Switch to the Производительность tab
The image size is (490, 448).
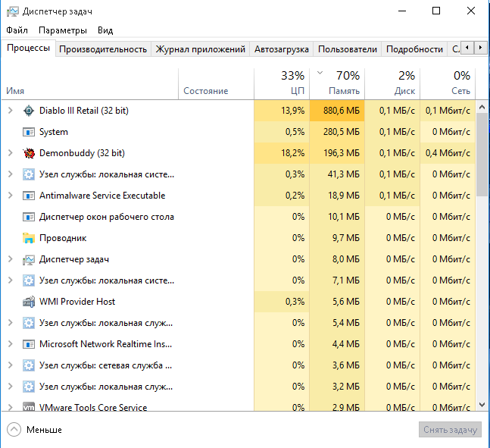[x=103, y=49]
